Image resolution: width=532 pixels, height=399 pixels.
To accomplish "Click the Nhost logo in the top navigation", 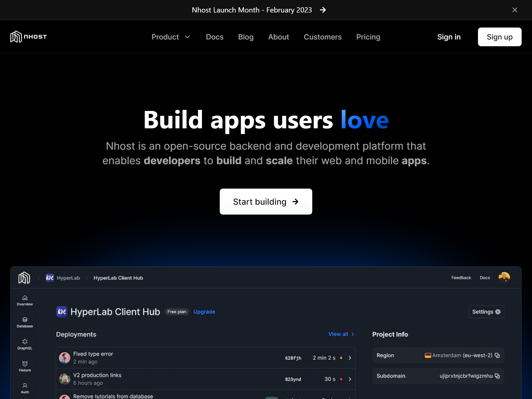I will (x=28, y=37).
